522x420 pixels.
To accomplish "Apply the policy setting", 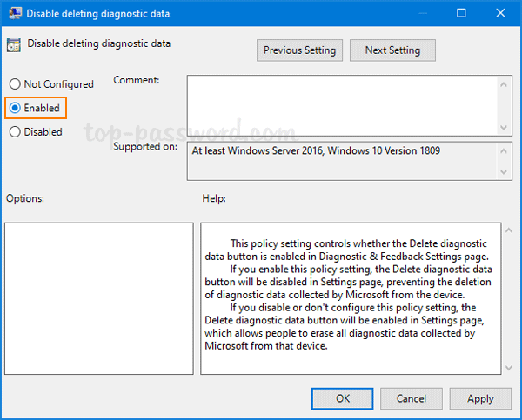I will pos(480,398).
